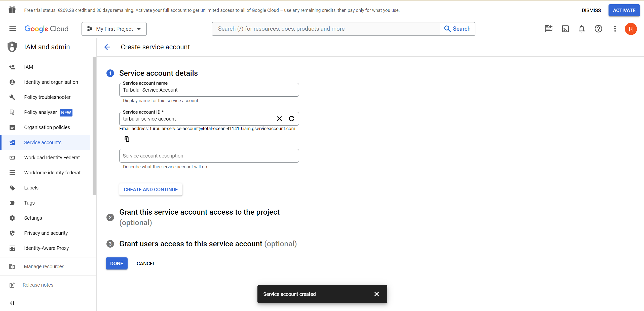Click Service accounts in the sidebar
This screenshot has height=311, width=644.
coord(43,143)
